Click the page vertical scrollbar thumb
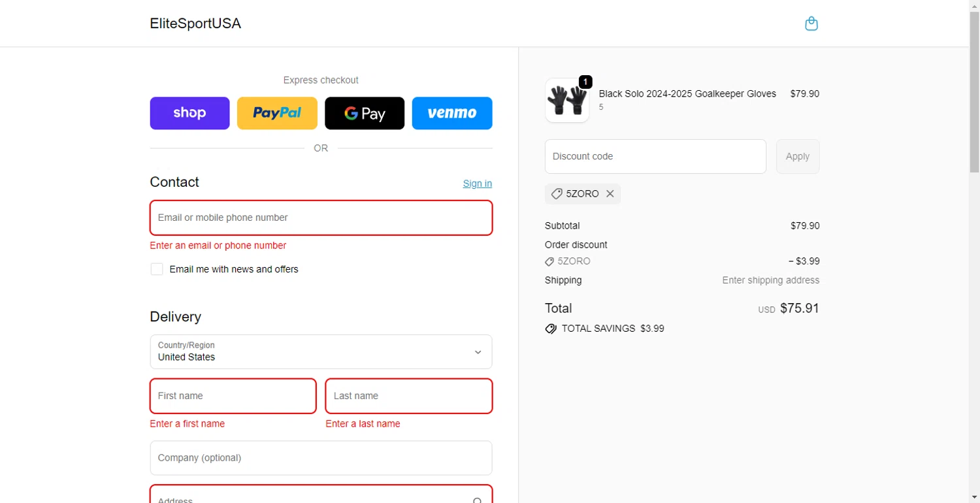The height and width of the screenshot is (503, 980). click(974, 91)
